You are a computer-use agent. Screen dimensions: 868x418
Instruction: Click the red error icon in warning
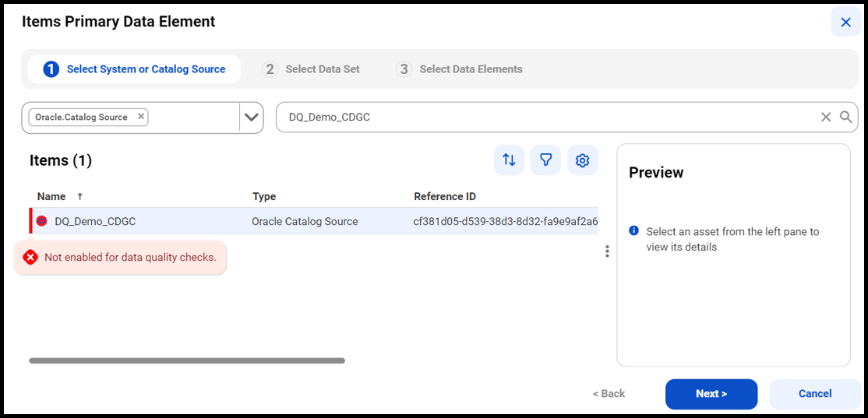(30, 257)
